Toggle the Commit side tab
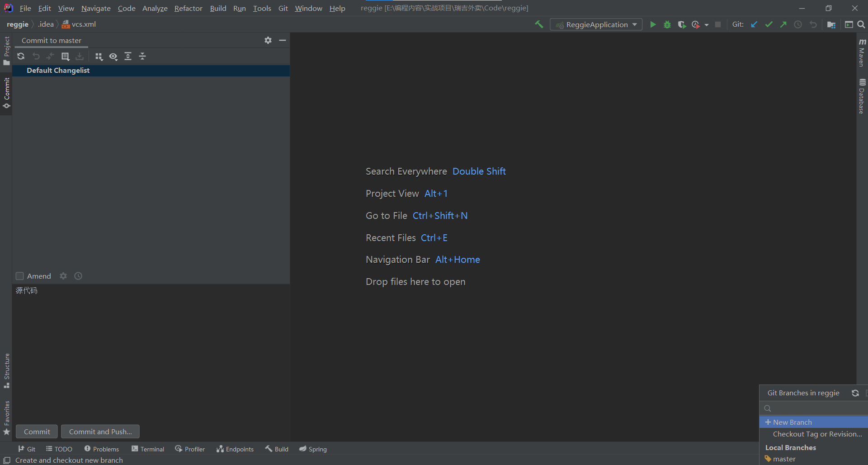This screenshot has width=868, height=465. [x=6, y=93]
